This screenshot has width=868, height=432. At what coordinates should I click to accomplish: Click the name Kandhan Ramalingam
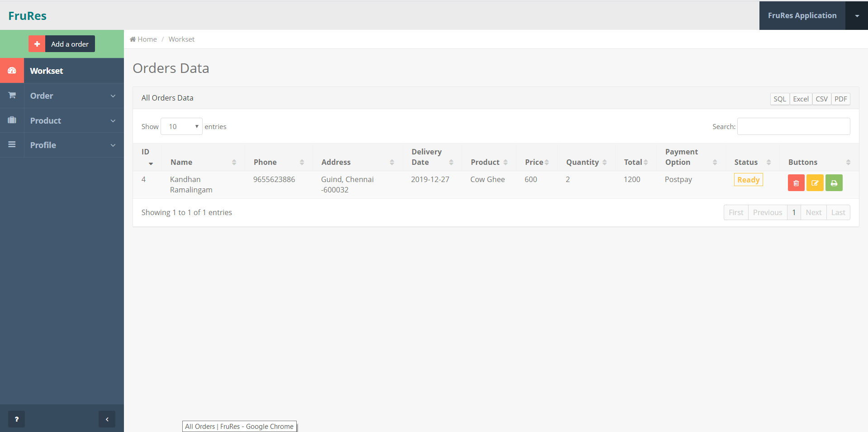(191, 185)
